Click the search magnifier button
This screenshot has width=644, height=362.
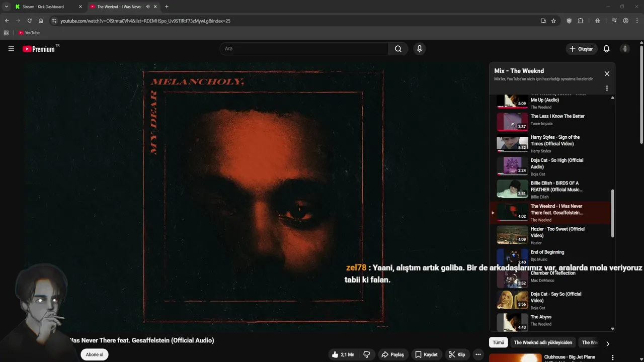(398, 49)
